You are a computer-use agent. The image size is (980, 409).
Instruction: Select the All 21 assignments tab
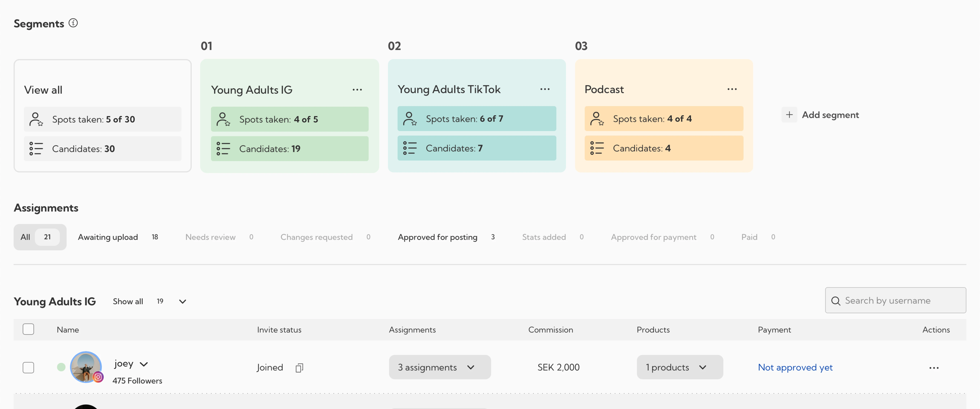(40, 237)
